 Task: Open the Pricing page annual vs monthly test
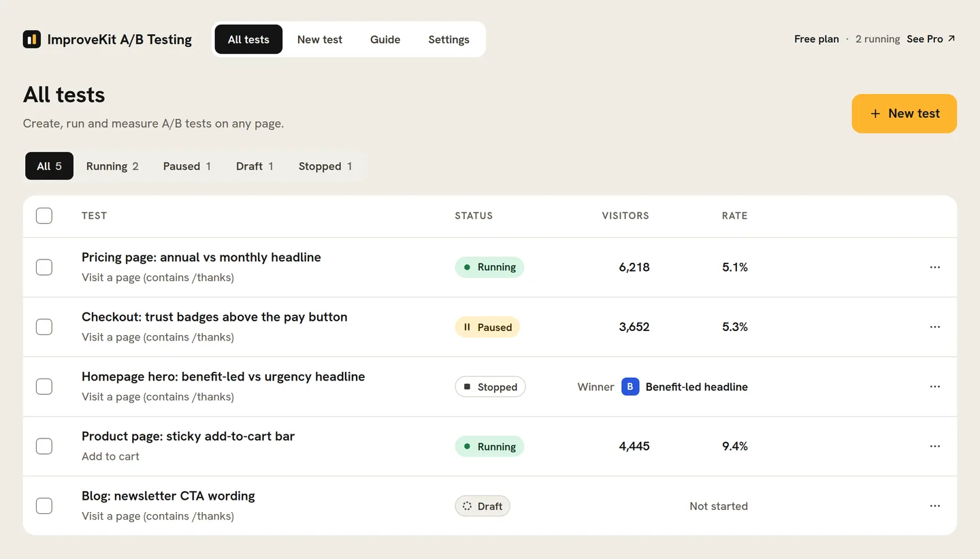[201, 257]
